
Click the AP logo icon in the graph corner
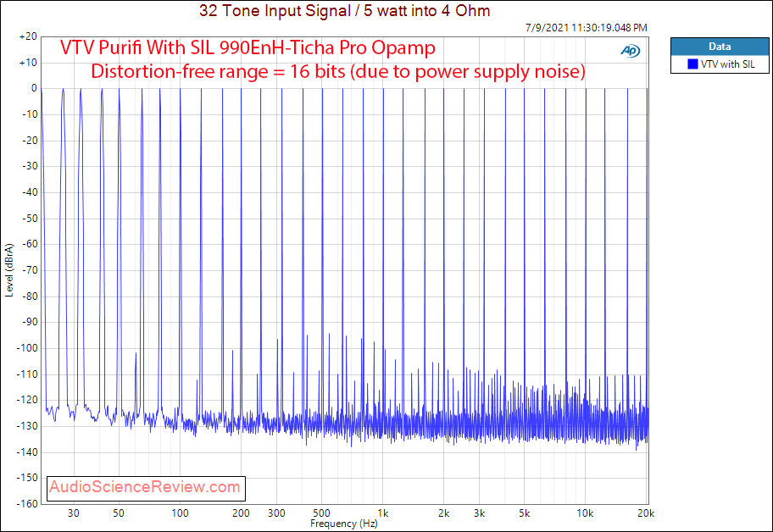630,50
